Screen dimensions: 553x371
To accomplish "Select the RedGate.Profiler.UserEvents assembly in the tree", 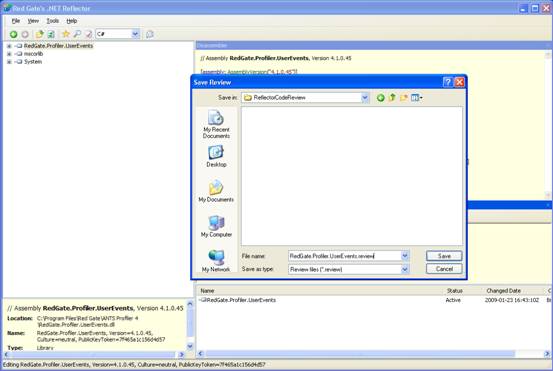I will pyautogui.click(x=58, y=46).
